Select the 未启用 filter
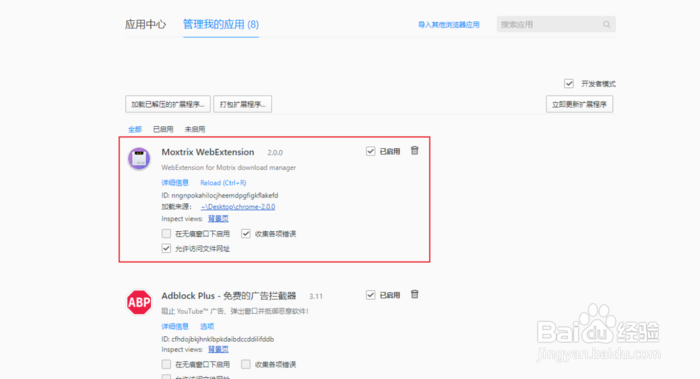Viewport: 700px width, 379px height. [195, 129]
